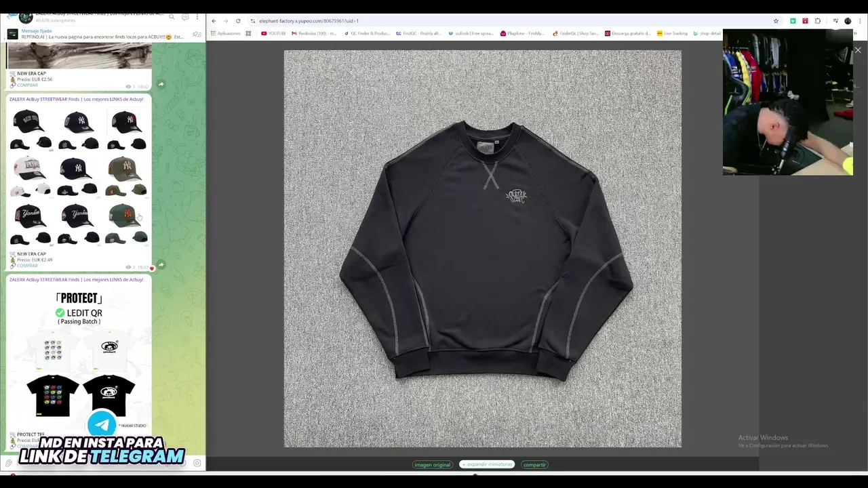Bookmark this page with the star
This screenshot has width=868, height=488.
point(776,21)
